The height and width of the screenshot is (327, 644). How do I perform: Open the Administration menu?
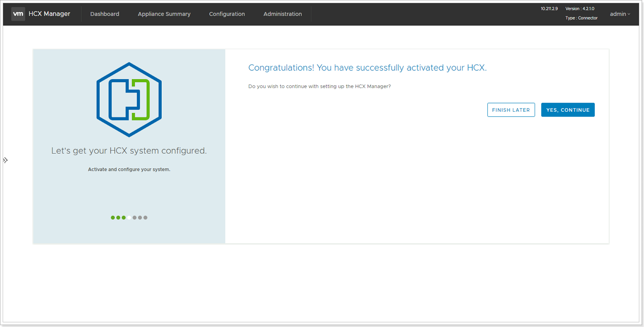click(x=283, y=14)
